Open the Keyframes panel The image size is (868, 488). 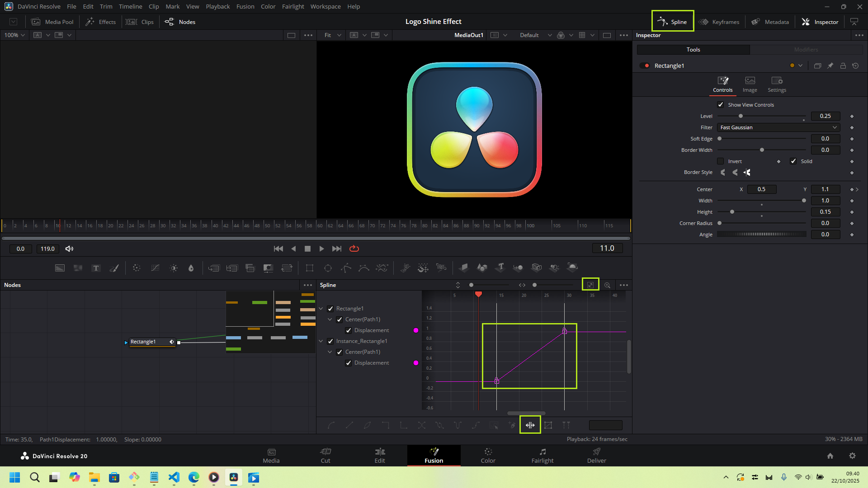pos(719,22)
